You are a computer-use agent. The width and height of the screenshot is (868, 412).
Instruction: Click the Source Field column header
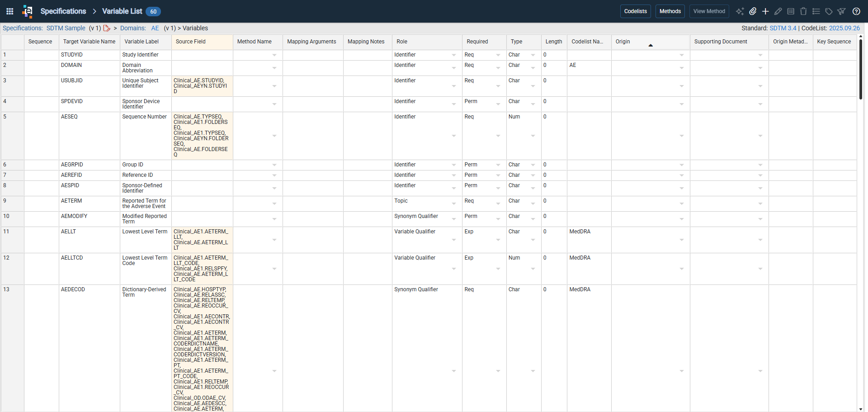(202, 42)
